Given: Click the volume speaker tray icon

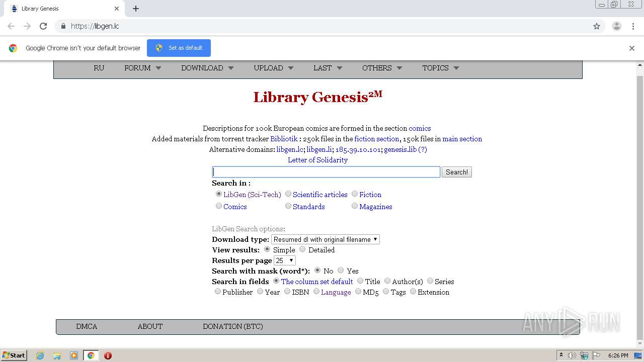Looking at the screenshot, I should pyautogui.click(x=572, y=355).
